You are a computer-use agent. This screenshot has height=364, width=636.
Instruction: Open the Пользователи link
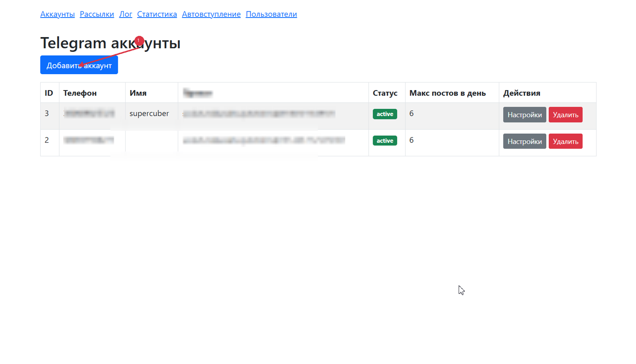(x=272, y=14)
